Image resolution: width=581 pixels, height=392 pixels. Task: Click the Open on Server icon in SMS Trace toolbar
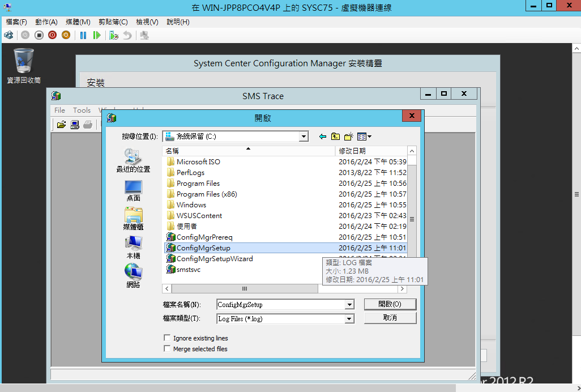pos(75,125)
